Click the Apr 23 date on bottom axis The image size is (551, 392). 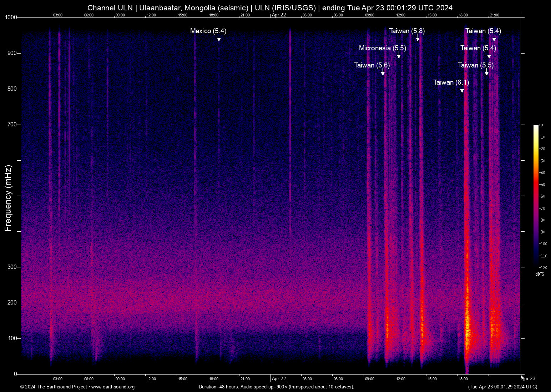tap(529, 379)
